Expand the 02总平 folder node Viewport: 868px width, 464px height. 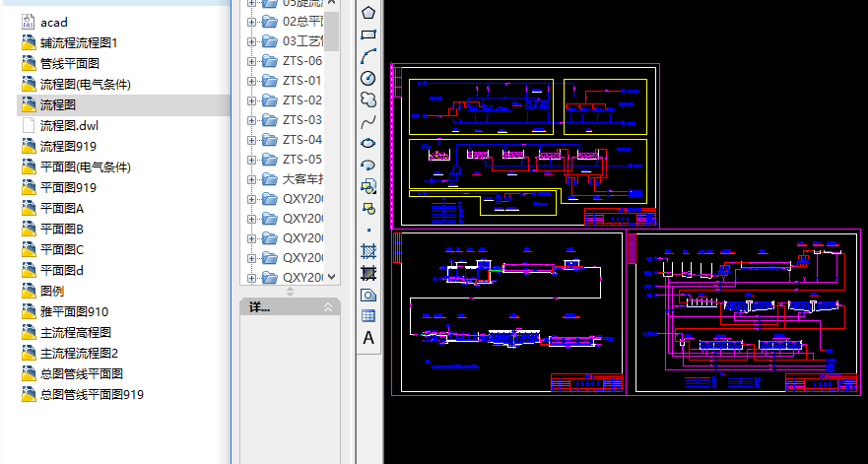[x=251, y=22]
